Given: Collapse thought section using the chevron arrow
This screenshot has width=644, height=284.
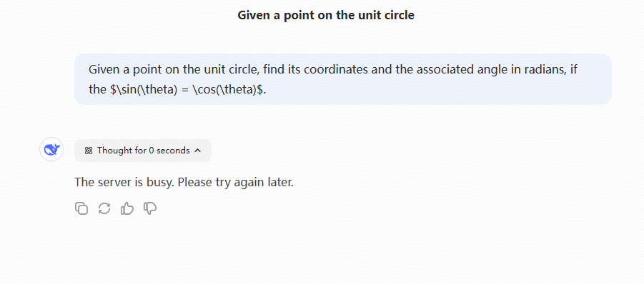Looking at the screenshot, I should [x=197, y=151].
